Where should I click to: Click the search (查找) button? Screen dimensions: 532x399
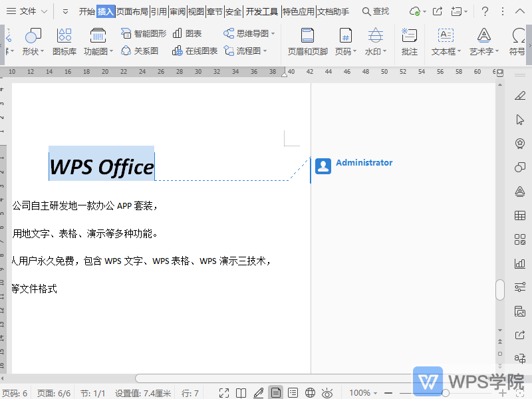coord(376,11)
